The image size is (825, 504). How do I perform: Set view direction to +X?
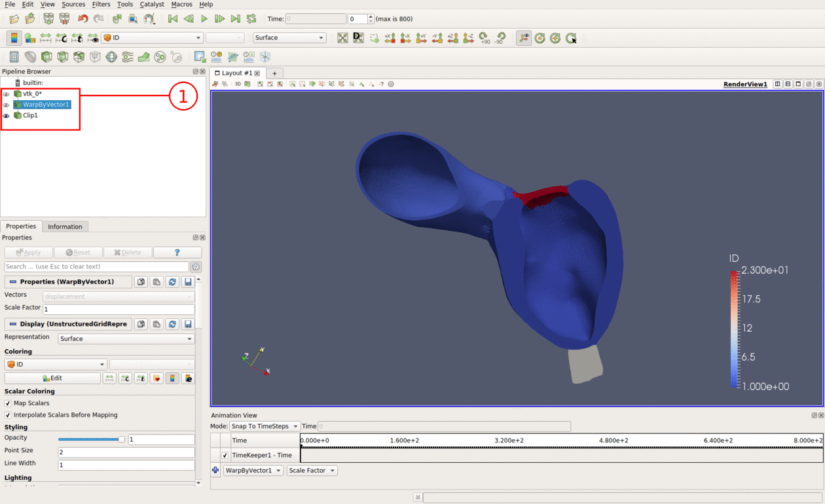390,38
